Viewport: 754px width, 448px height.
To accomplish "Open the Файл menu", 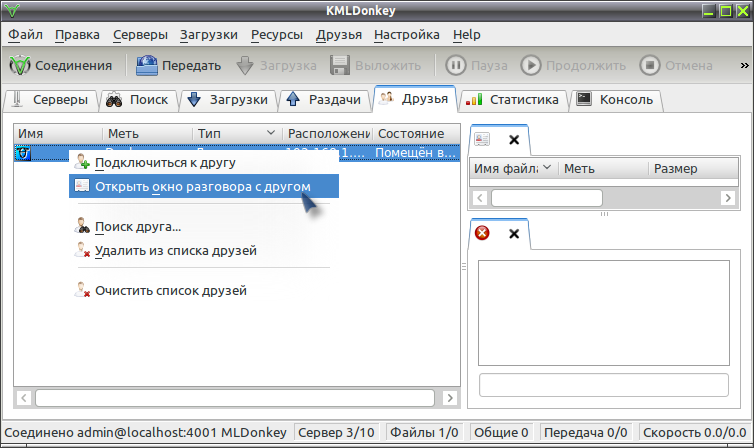I will 25,35.
